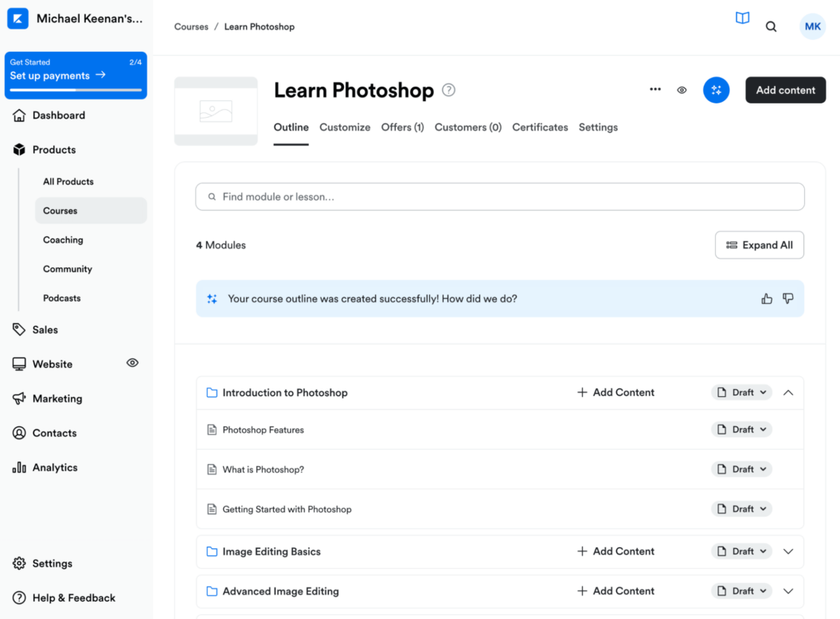Open Draft dropdown for Getting Started with Photoshop

click(x=741, y=508)
